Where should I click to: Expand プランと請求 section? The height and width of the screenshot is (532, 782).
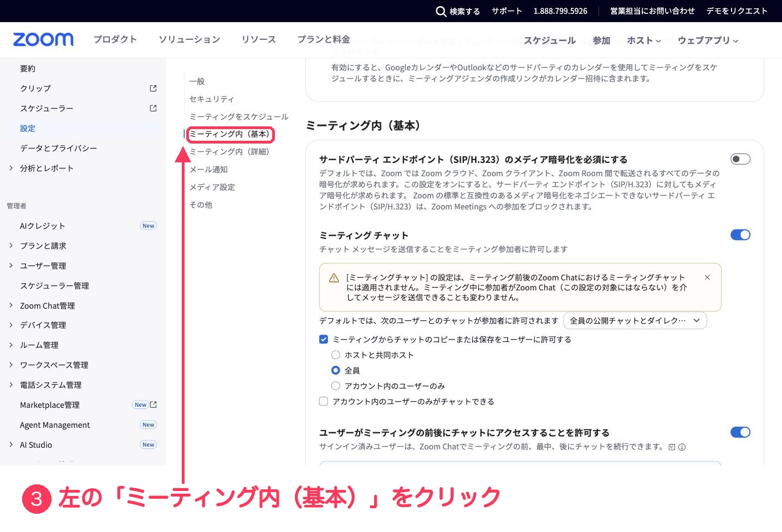pyautogui.click(x=11, y=245)
